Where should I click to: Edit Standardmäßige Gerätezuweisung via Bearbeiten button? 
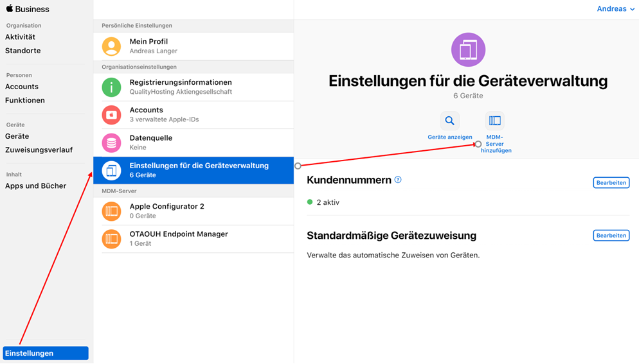611,236
